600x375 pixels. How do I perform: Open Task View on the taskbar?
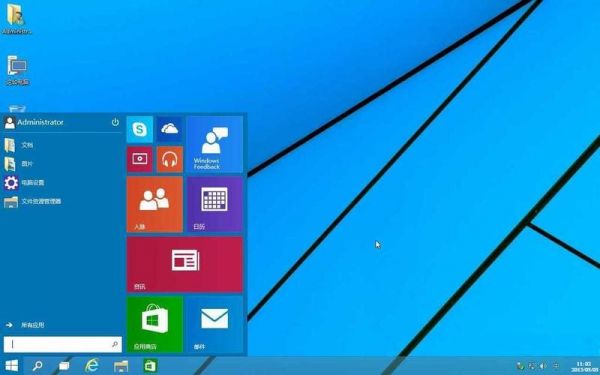pos(64,366)
